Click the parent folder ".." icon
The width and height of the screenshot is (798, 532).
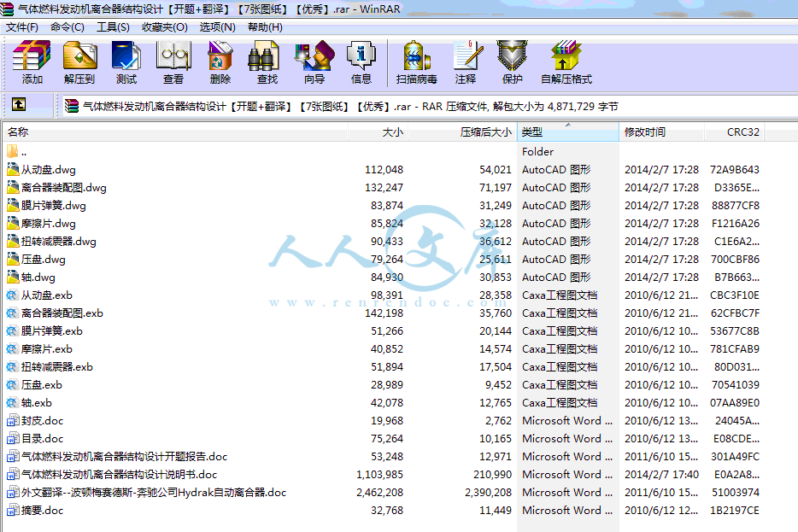coord(13,151)
